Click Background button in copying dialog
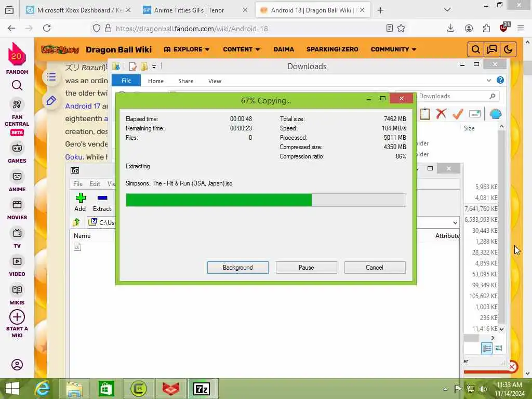This screenshot has height=399, width=532. click(x=238, y=268)
